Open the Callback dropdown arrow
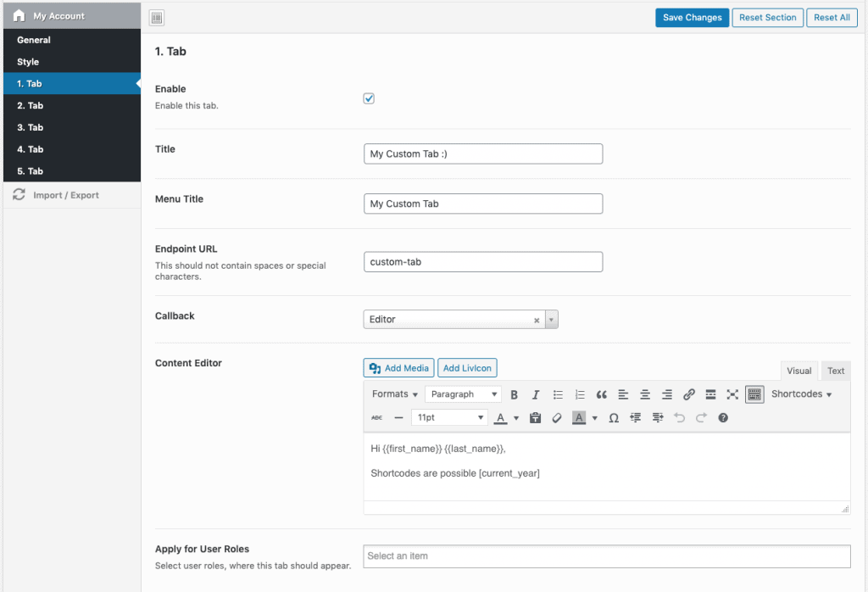This screenshot has height=592, width=868. tap(551, 320)
